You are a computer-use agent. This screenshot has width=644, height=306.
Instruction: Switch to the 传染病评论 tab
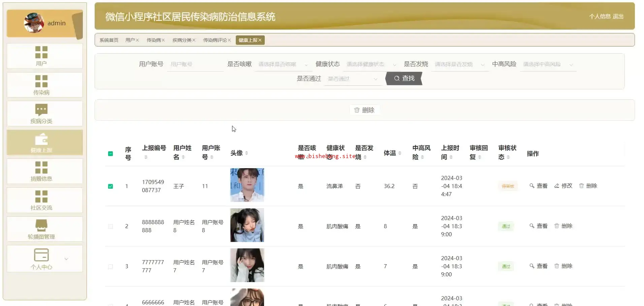click(x=215, y=40)
